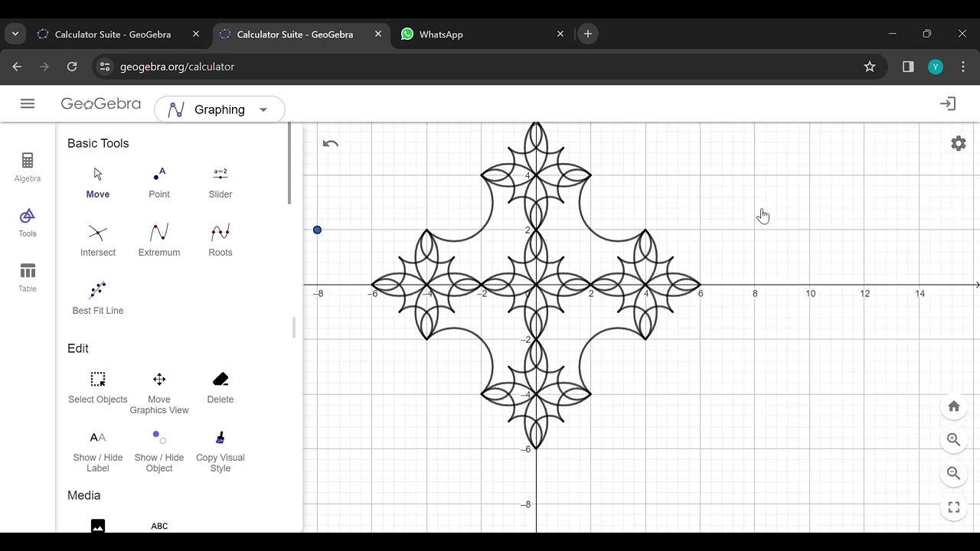
Task: Click the Edit section heading
Action: (78, 348)
